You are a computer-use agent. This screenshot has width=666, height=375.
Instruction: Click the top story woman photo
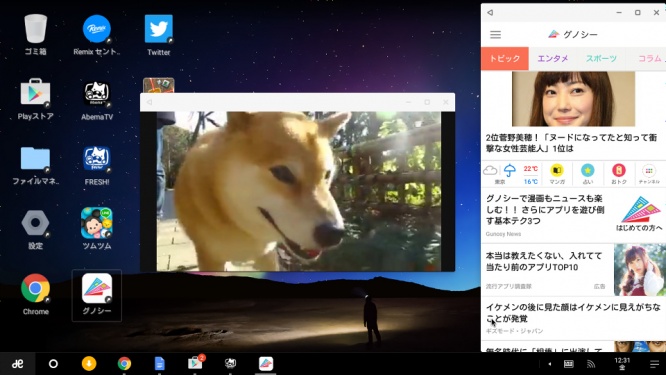pos(573,99)
